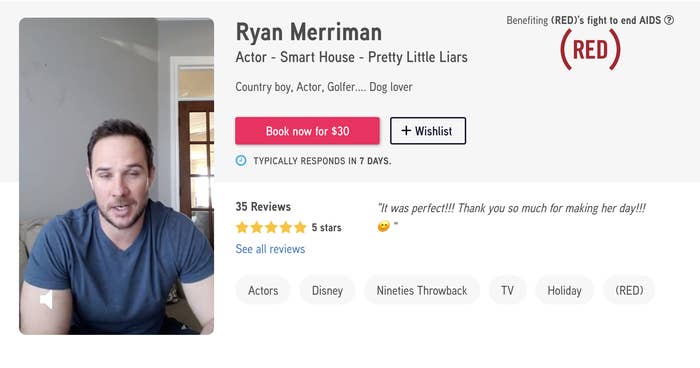Screen dimensions: 700x368
Task: Select the Actors category tag
Action: click(263, 290)
